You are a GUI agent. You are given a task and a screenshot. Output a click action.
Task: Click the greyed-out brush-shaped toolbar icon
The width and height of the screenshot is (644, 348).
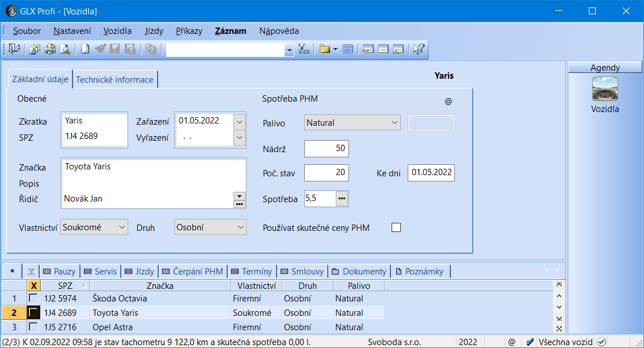click(x=100, y=49)
